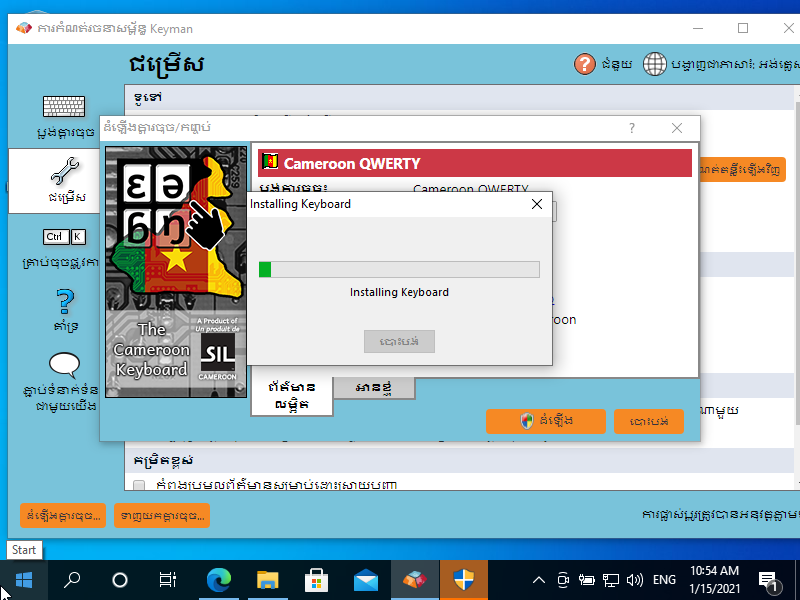Open the speech bubble contact section
800x600 pixels.
click(64, 365)
